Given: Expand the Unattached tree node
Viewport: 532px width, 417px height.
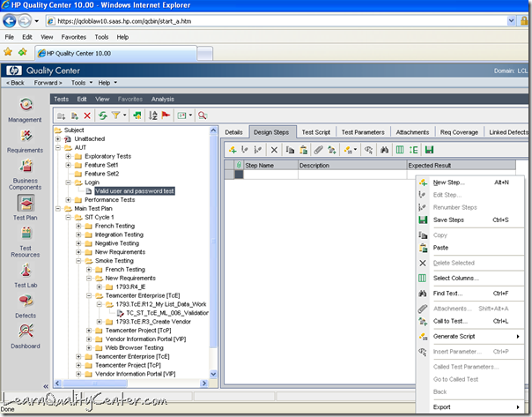Looking at the screenshot, I should pos(58,139).
